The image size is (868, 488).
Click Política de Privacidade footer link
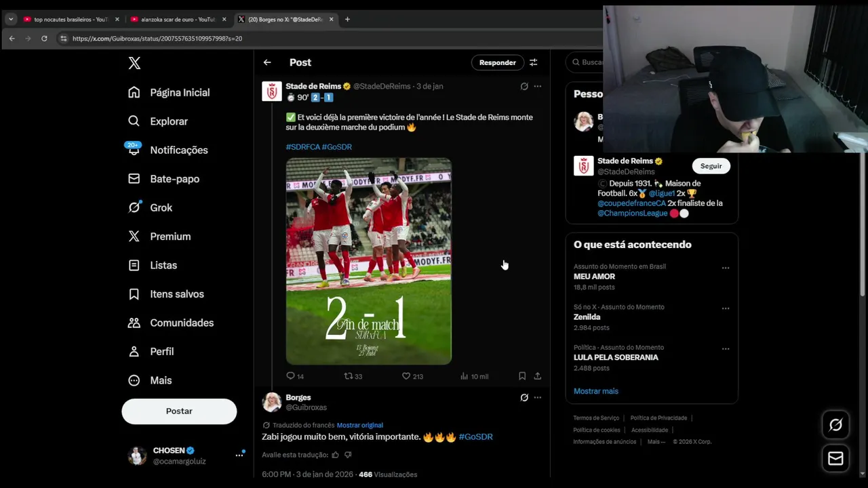coord(658,418)
